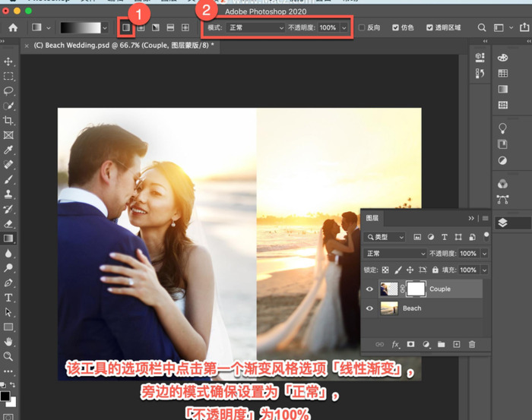Image resolution: width=532 pixels, height=420 pixels.
Task: Switch to the Beach Wedding.psd document tab
Action: (x=123, y=46)
